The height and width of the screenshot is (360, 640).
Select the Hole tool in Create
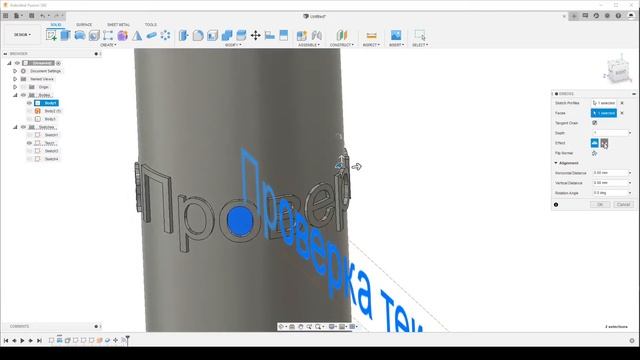(x=94, y=36)
